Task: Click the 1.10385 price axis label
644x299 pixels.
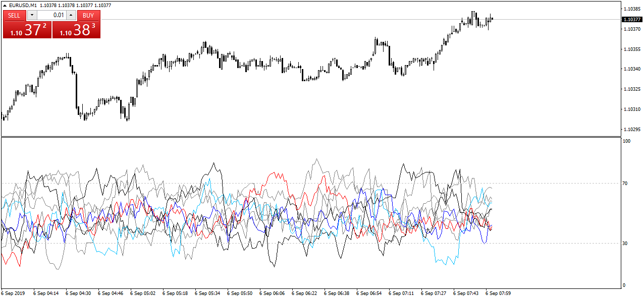Action: [632, 9]
